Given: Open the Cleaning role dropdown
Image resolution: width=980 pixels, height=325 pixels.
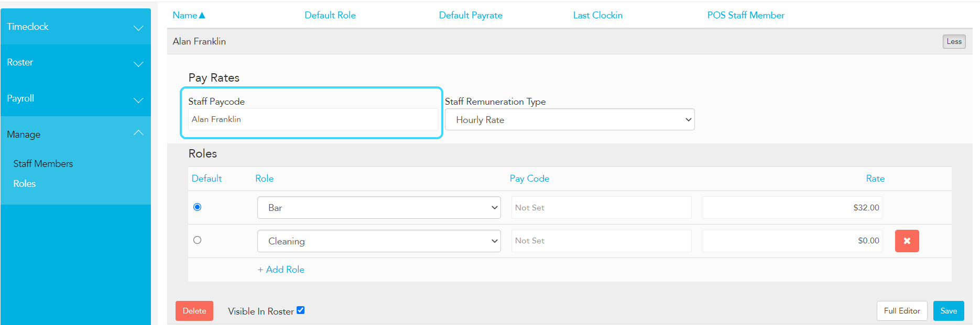Looking at the screenshot, I should pyautogui.click(x=379, y=241).
